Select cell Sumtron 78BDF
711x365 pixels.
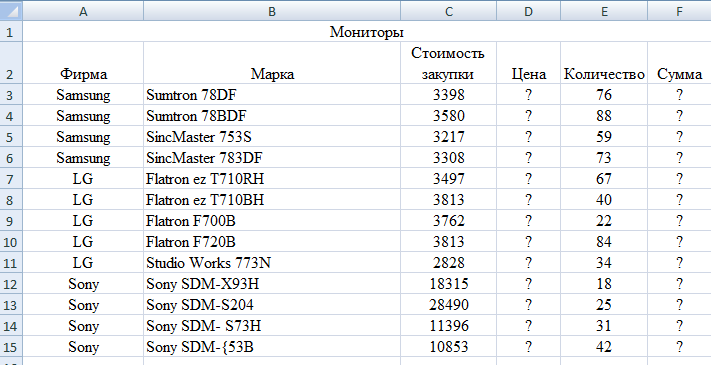[x=272, y=116]
